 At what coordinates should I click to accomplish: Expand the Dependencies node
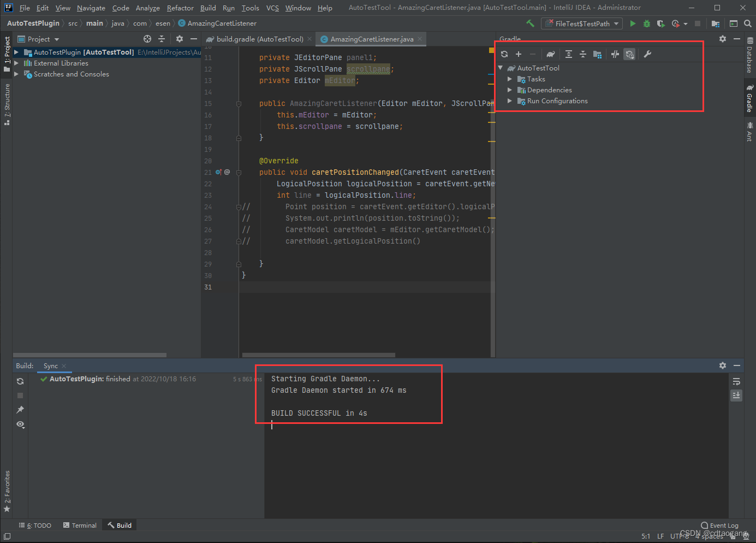tap(510, 90)
